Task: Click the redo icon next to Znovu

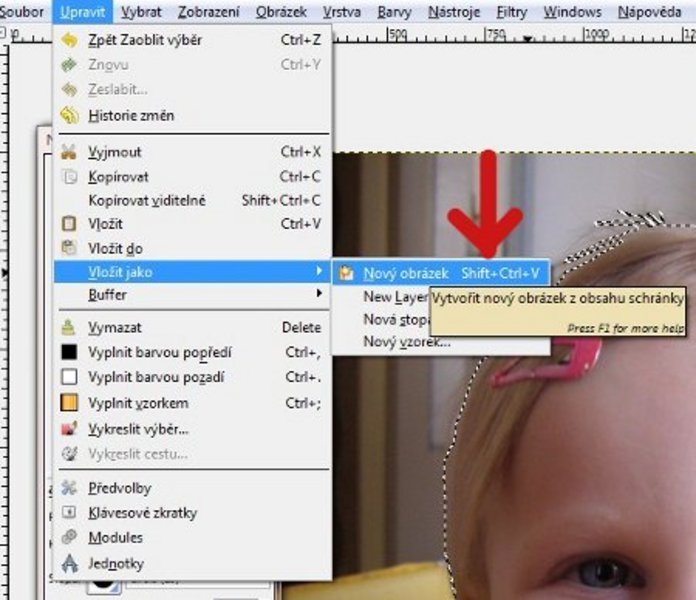Action: (x=69, y=65)
